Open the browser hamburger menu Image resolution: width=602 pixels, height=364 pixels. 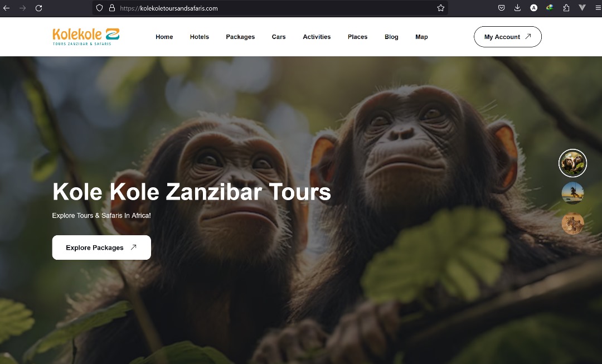pyautogui.click(x=598, y=8)
